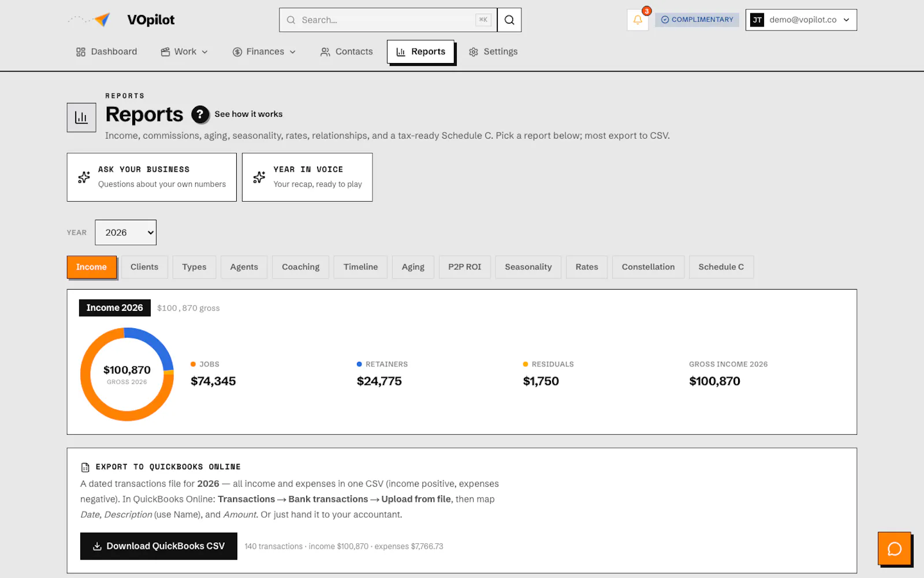Click the Residuals amount $1,750
The image size is (924, 578).
(x=541, y=381)
